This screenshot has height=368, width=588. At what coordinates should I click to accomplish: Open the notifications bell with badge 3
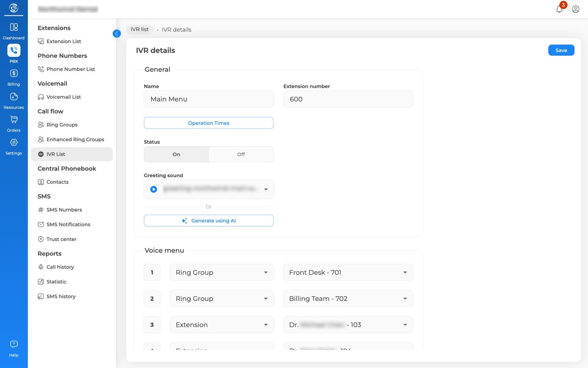coord(560,8)
